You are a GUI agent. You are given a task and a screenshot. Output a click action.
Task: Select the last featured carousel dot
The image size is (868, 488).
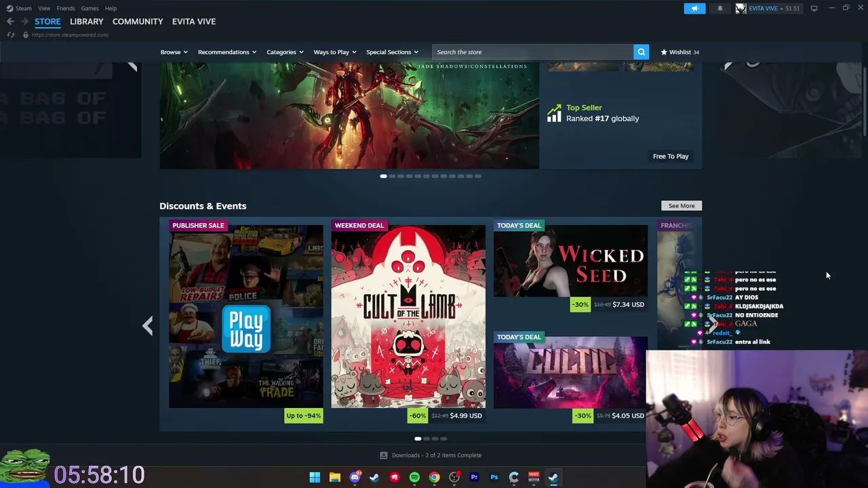pyautogui.click(x=478, y=176)
